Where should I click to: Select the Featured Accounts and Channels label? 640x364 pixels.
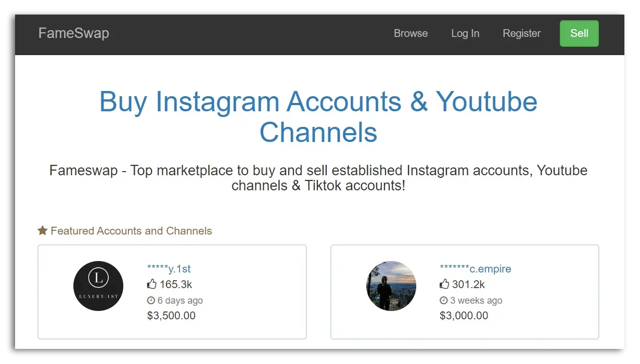tap(131, 230)
